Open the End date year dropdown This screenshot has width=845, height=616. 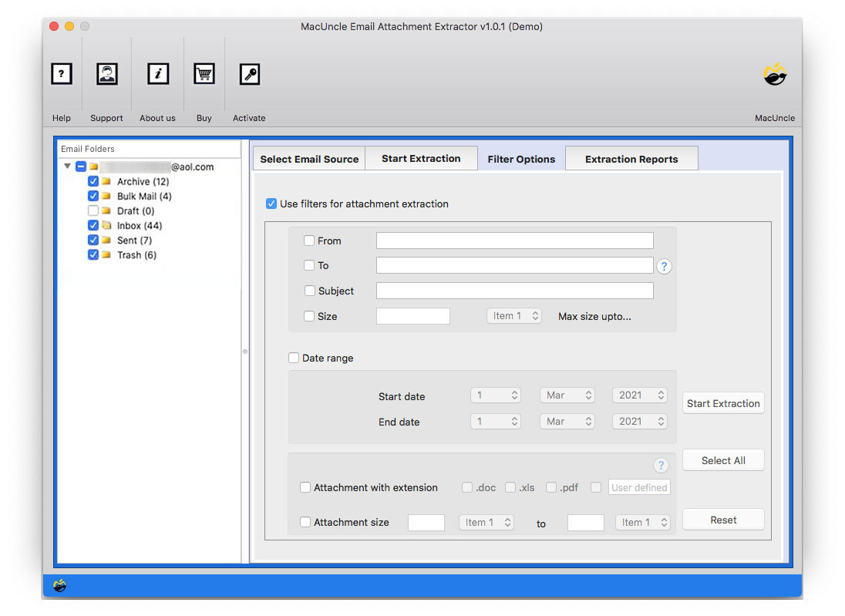pos(640,422)
